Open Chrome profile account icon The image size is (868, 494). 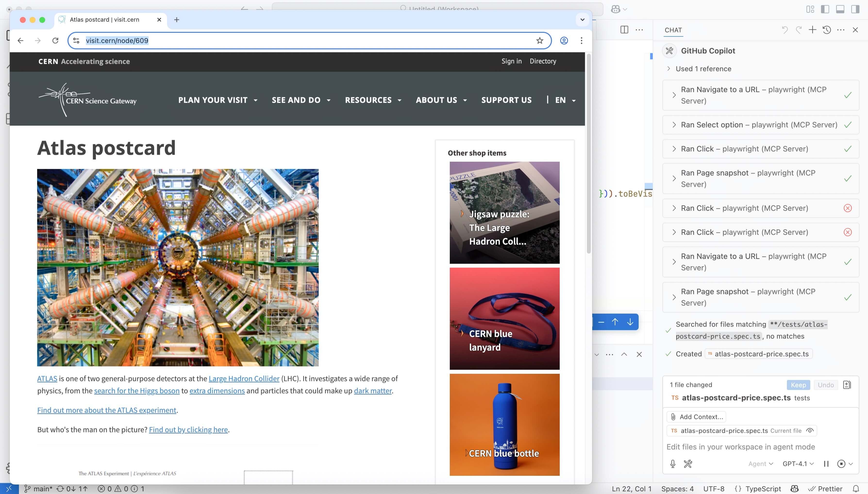[564, 41]
